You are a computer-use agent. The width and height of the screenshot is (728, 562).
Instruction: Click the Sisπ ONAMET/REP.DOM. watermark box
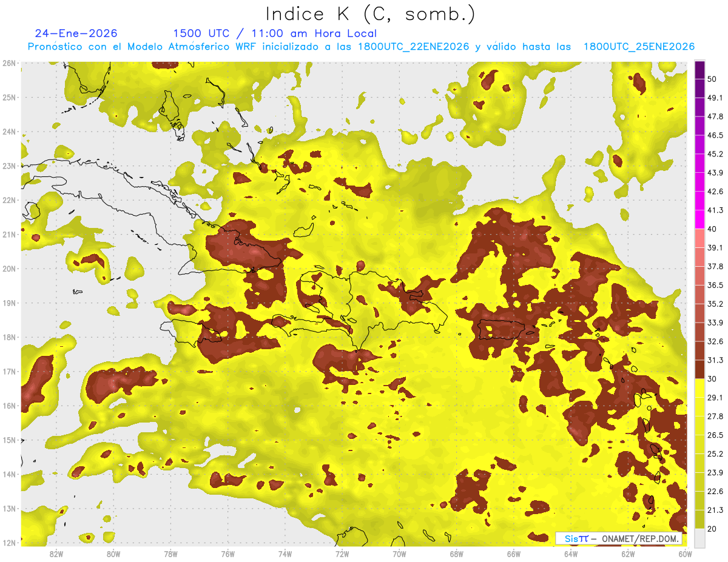click(618, 538)
